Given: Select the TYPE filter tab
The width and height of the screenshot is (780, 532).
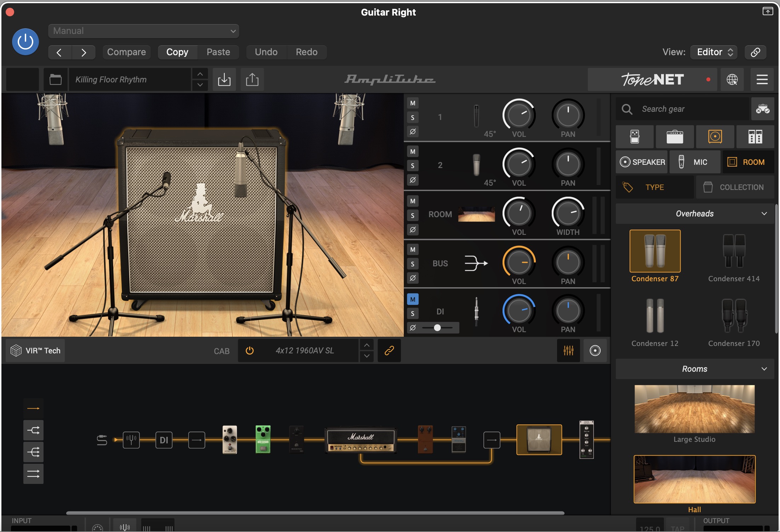Looking at the screenshot, I should pyautogui.click(x=655, y=187).
